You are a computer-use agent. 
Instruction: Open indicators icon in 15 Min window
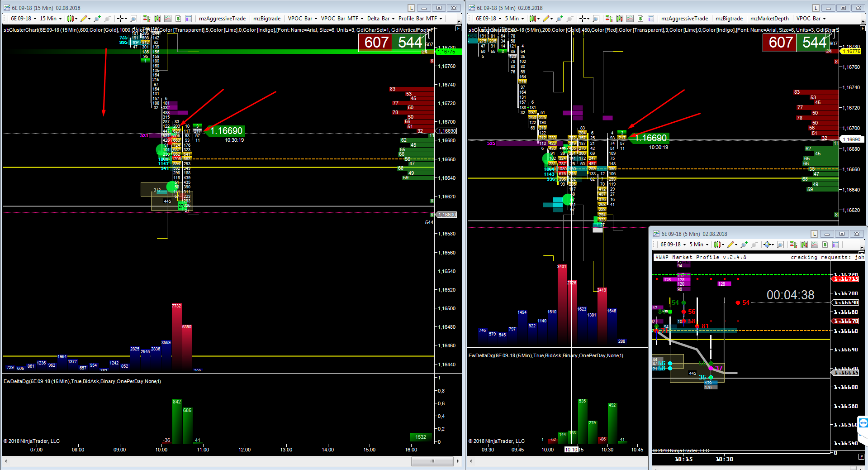168,19
